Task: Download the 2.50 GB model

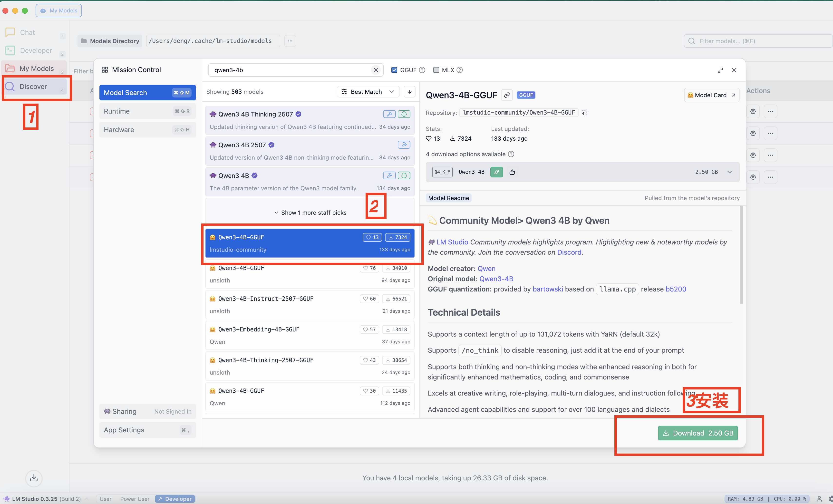Action: coord(697,433)
